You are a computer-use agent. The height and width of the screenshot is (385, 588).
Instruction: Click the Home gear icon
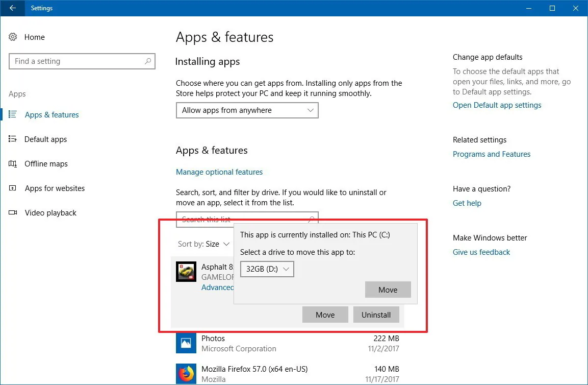(13, 37)
